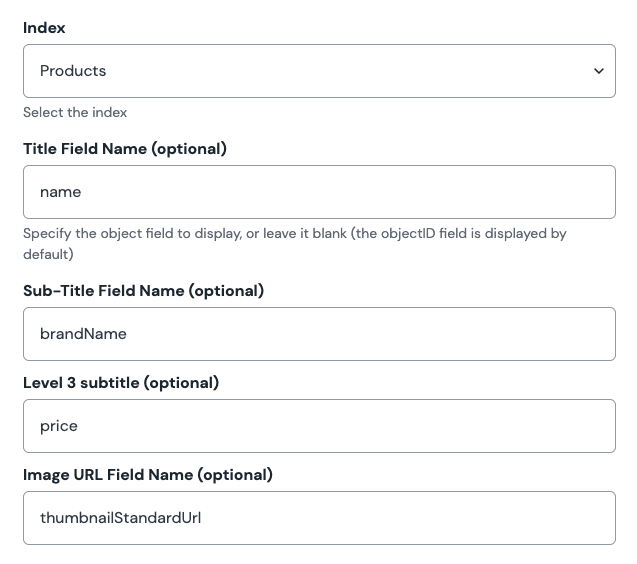The image size is (637, 564).
Task: Click the 'Select the index' helper text
Action: coord(75,112)
